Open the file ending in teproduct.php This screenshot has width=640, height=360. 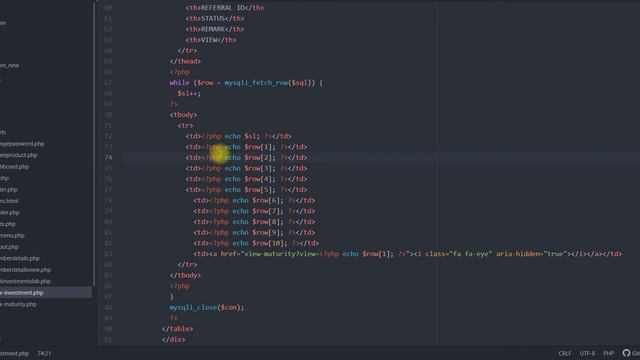(19, 155)
